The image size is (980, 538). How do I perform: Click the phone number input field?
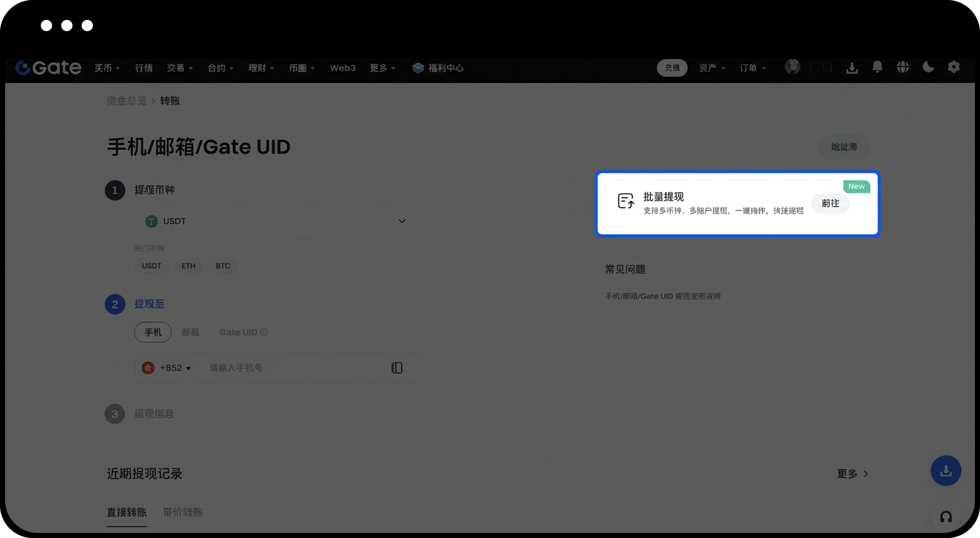[x=296, y=368]
